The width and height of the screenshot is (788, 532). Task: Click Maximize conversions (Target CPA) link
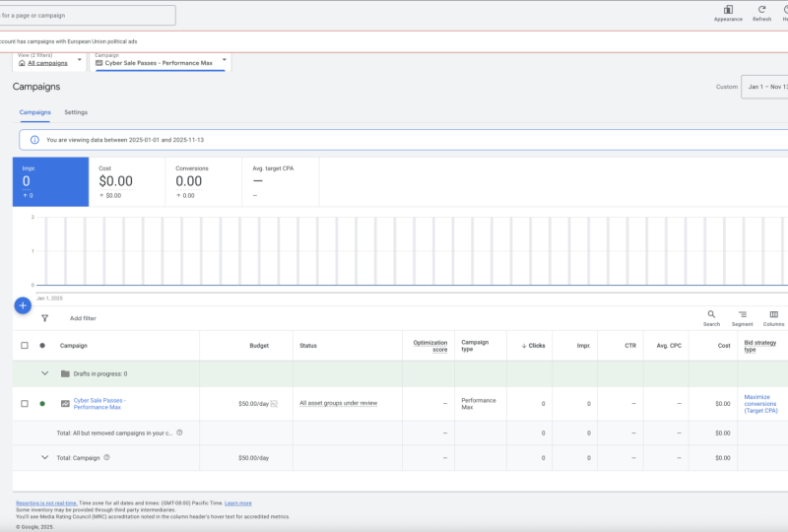pos(760,404)
